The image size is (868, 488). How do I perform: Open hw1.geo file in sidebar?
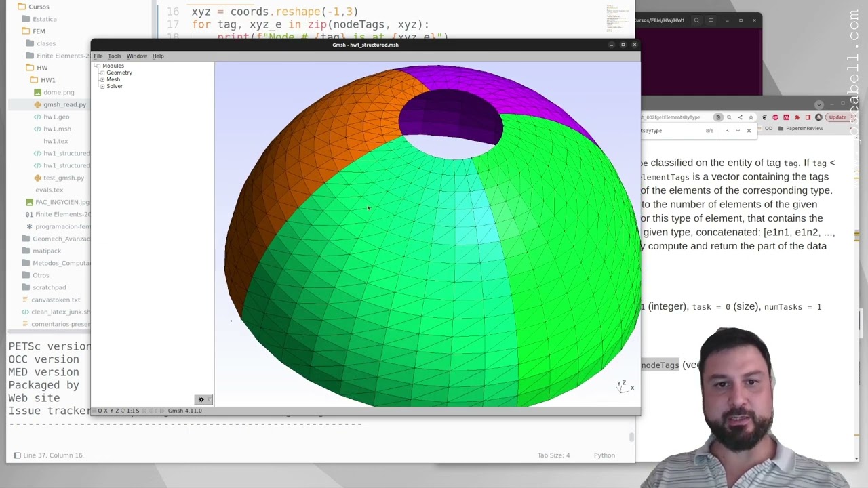[x=56, y=117]
